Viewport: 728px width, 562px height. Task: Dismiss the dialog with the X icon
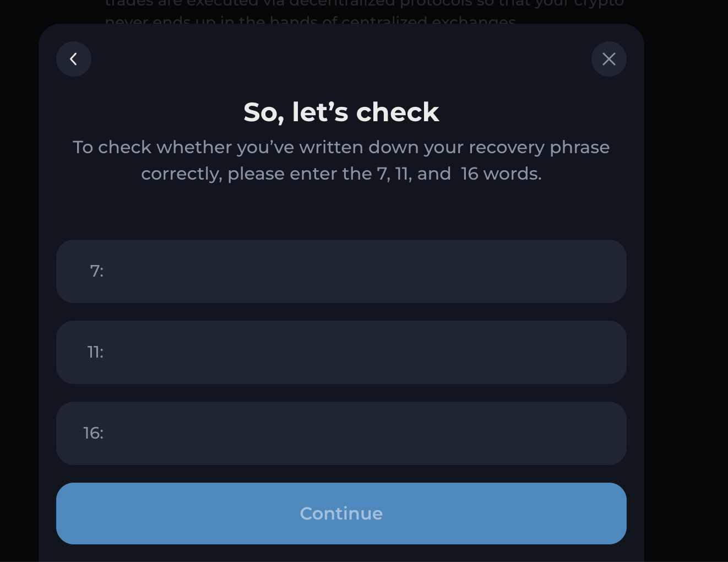point(609,59)
